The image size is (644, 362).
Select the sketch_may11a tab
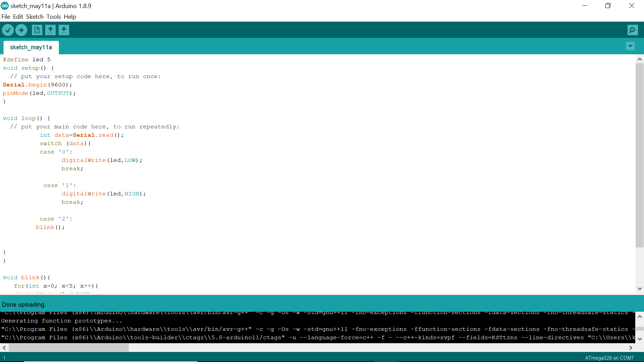point(31,47)
